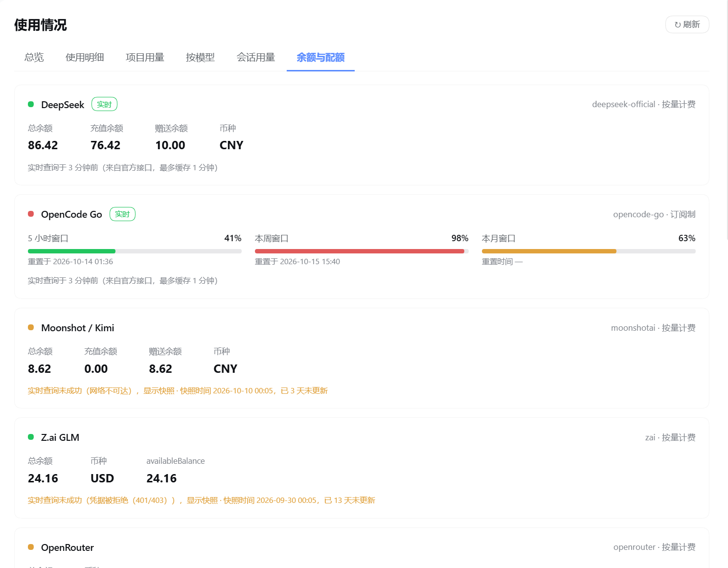Viewport: 728px width, 568px height.
Task: Click the 本月窗口 orange progress bar
Action: pyautogui.click(x=589, y=251)
